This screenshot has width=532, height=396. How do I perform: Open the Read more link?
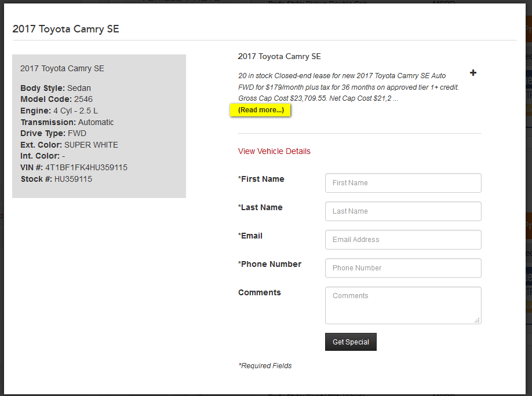[x=261, y=110]
